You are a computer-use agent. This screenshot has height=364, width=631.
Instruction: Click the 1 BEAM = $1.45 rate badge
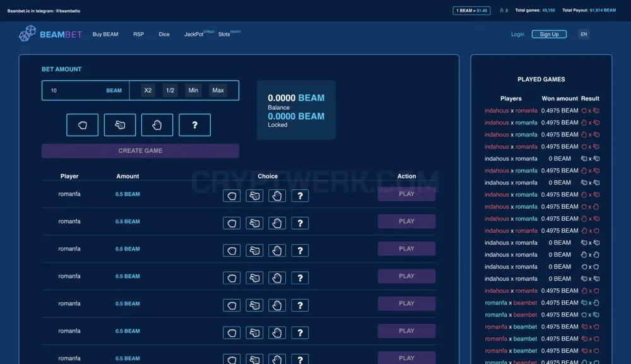click(471, 11)
